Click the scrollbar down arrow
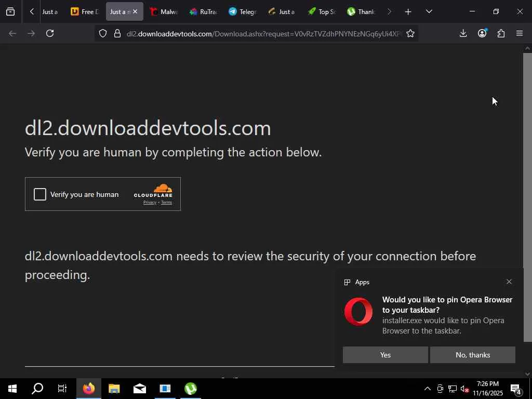Screen dimensions: 532x399 tap(527, 374)
